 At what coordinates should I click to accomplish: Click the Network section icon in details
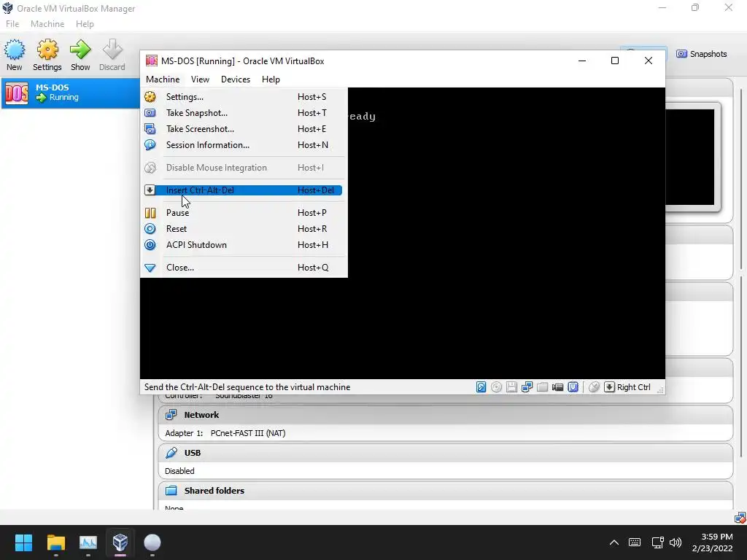tap(171, 415)
